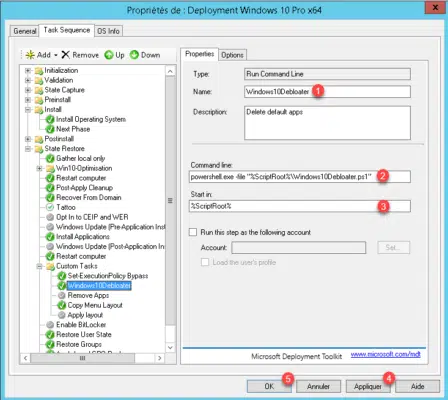This screenshot has width=448, height=400.
Task: Remove the selected task step
Action: tap(80, 55)
